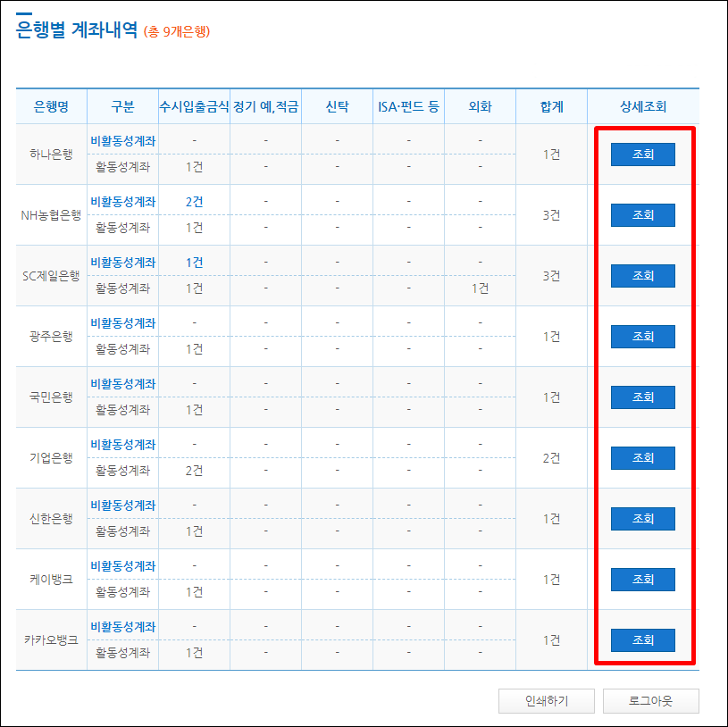
Task: Click 조회 button for SC제일은행
Action: 642,275
